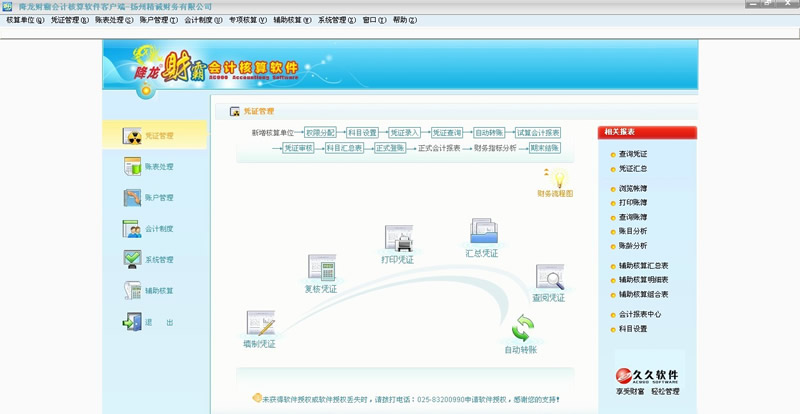Open the 帮助 menu
The height and width of the screenshot is (414, 800).
coord(405,20)
